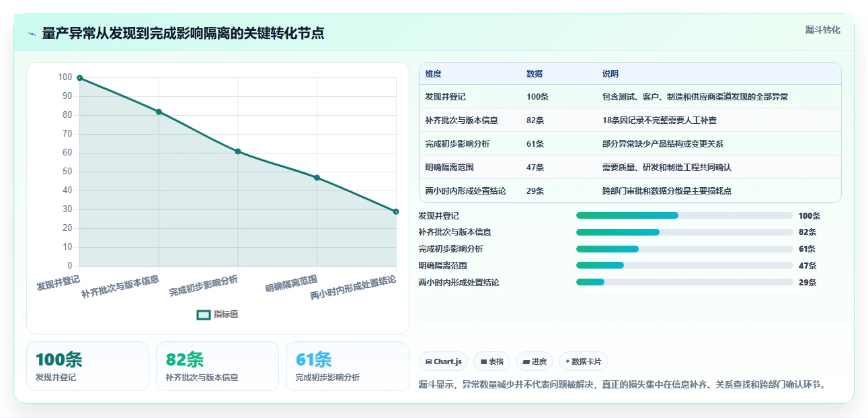Click the 82条 cell in the table
Image resolution: width=868 pixels, height=418 pixels.
click(x=535, y=120)
